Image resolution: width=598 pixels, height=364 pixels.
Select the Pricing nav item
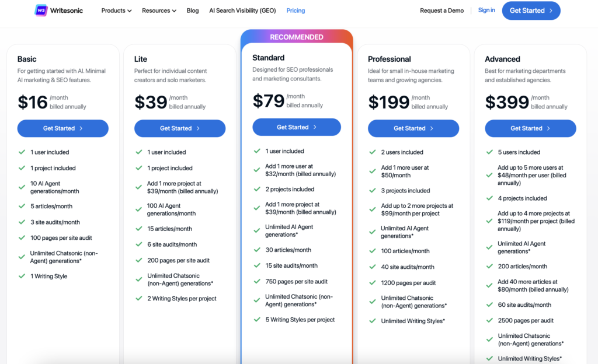(x=295, y=10)
